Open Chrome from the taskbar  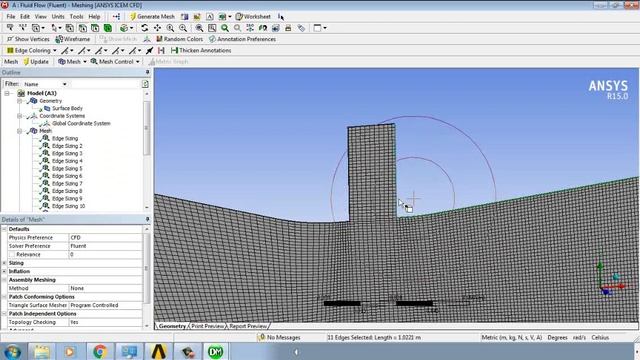100,351
